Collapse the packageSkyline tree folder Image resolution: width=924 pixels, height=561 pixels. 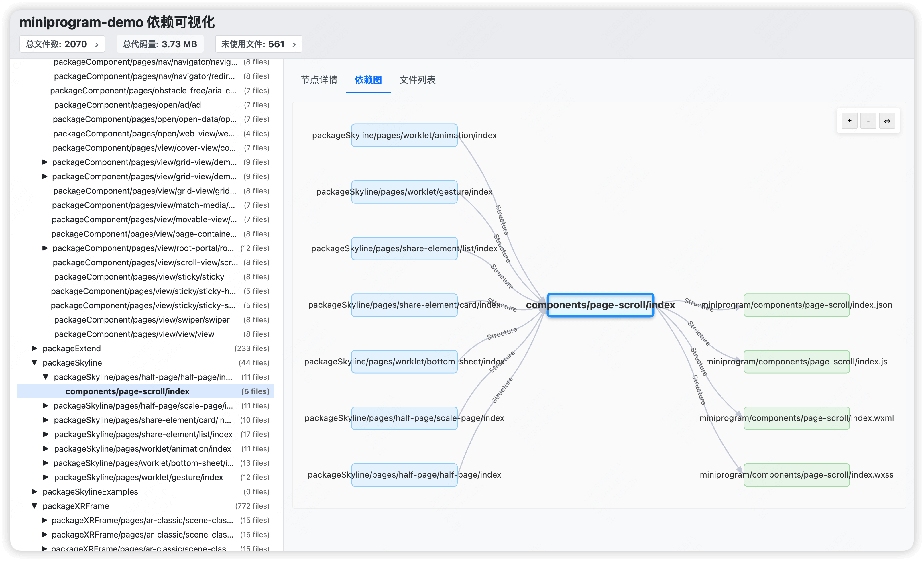(34, 363)
